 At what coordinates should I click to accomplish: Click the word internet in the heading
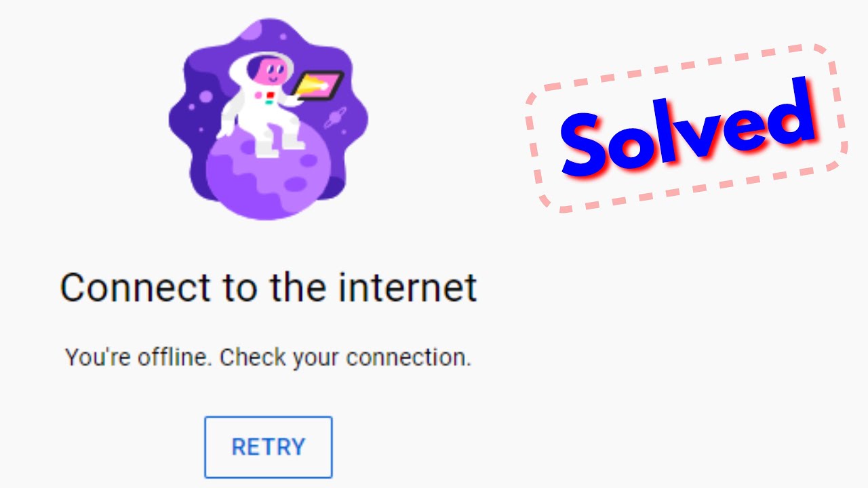pyautogui.click(x=409, y=287)
